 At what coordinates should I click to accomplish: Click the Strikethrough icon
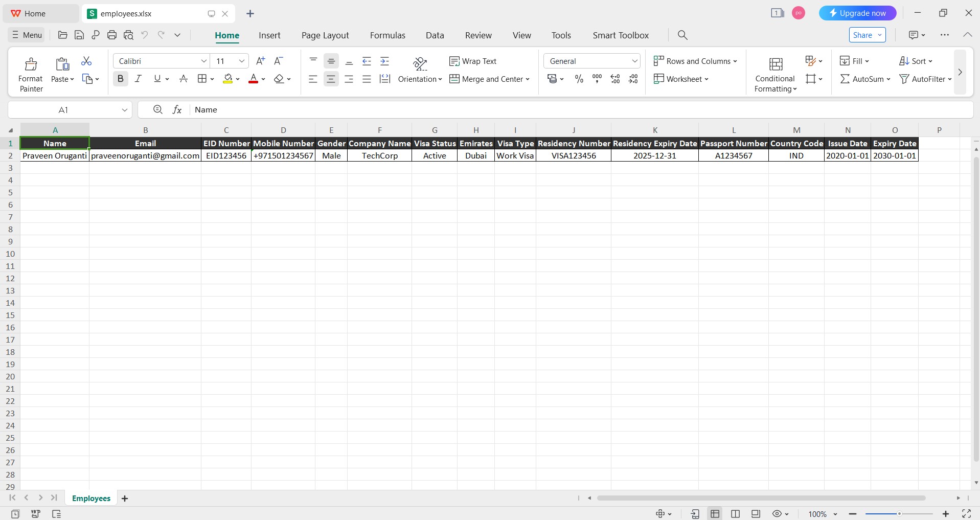coord(184,79)
